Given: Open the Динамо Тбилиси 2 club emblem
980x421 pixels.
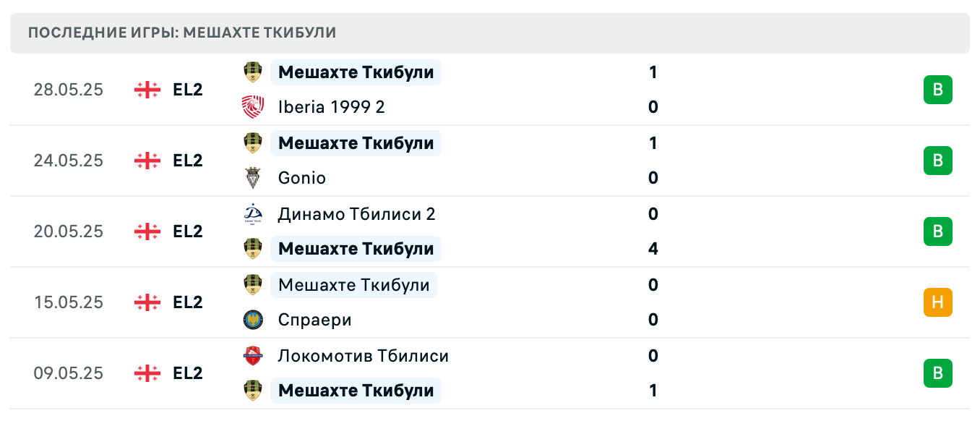Looking at the screenshot, I should (x=252, y=213).
